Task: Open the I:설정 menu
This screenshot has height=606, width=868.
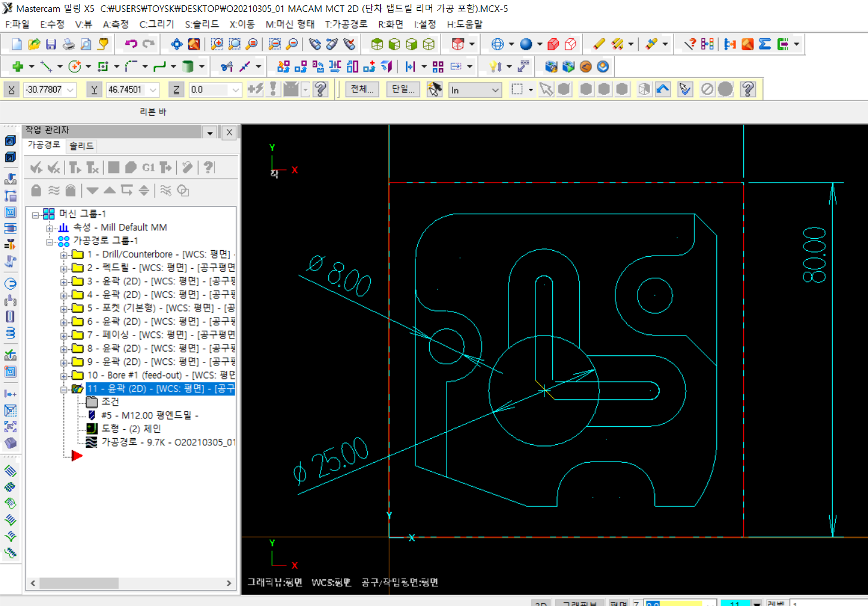Action: click(x=425, y=24)
